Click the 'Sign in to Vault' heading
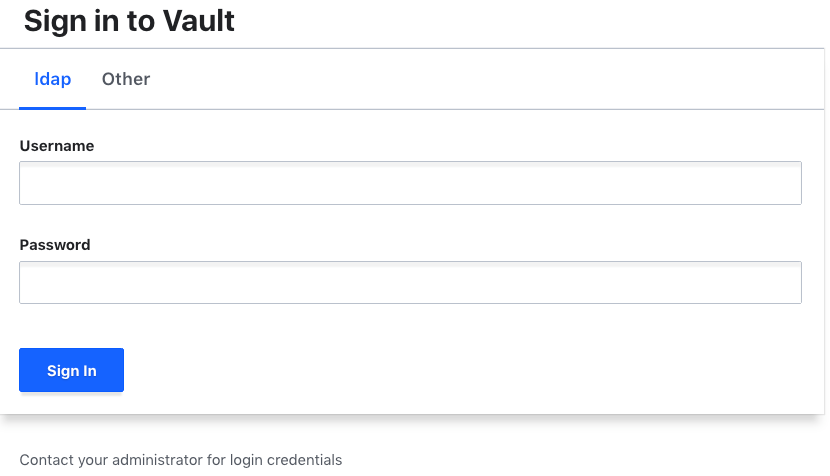The height and width of the screenshot is (476, 830). click(x=129, y=21)
